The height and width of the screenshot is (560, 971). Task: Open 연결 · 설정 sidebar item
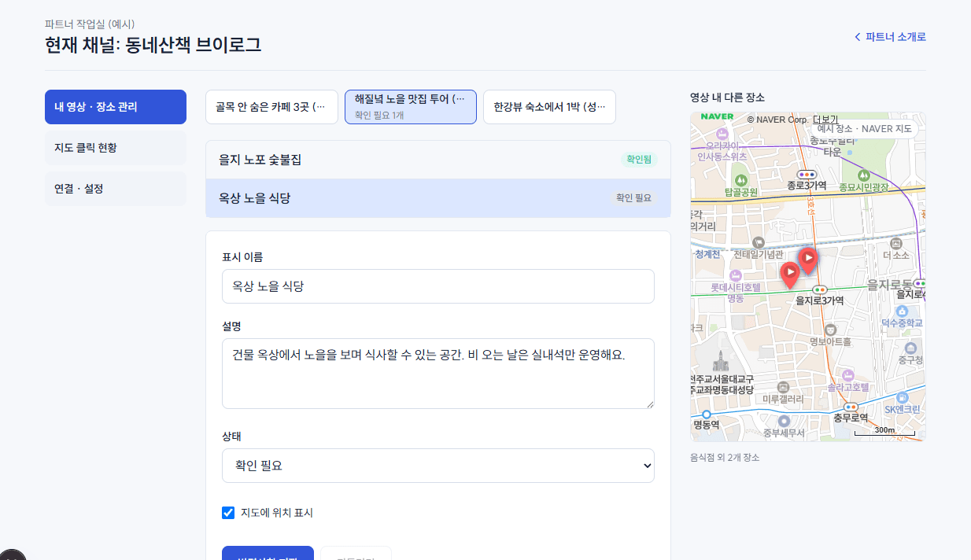click(116, 189)
